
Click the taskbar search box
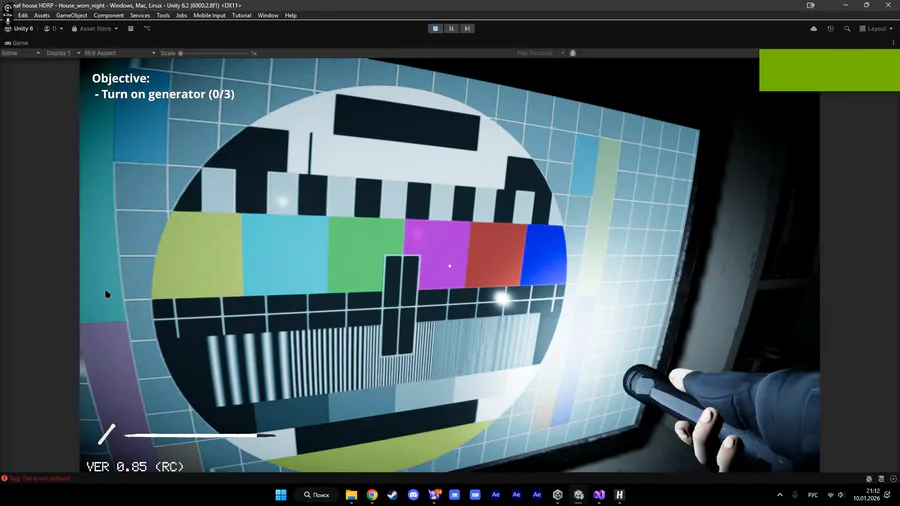[x=317, y=495]
